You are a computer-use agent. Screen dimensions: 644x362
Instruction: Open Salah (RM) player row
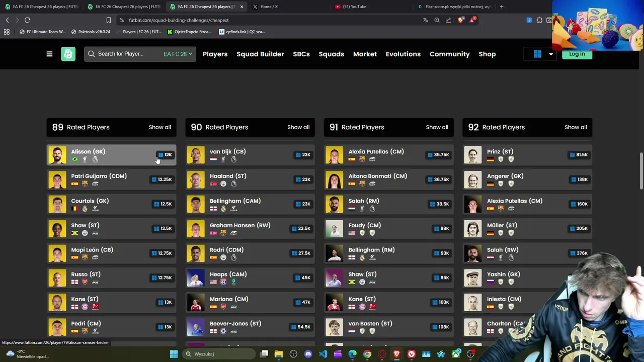click(388, 204)
